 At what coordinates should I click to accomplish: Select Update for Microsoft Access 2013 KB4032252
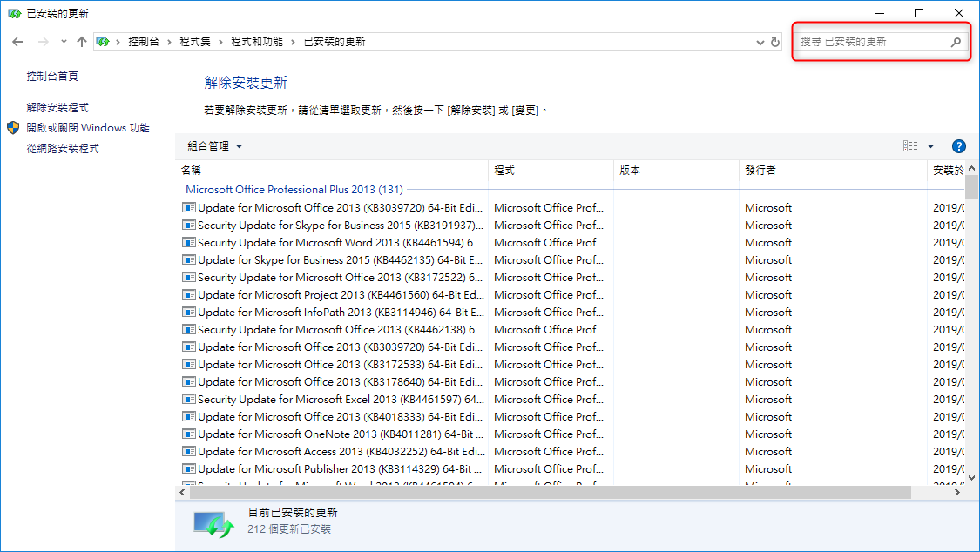click(x=341, y=452)
